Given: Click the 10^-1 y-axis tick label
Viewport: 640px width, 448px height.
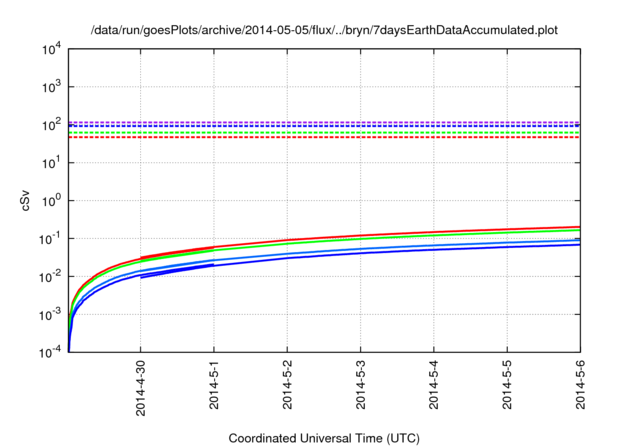Looking at the screenshot, I should (x=50, y=238).
